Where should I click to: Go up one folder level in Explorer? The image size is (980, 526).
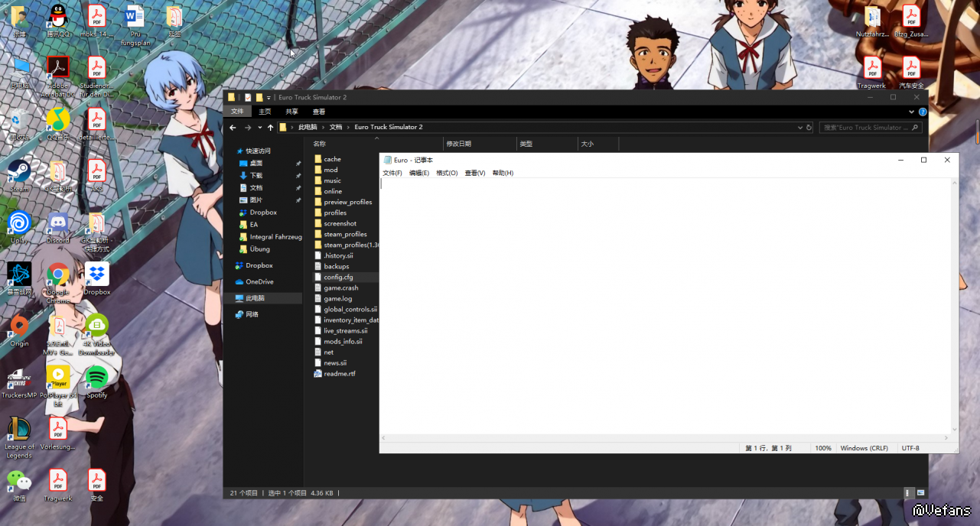(x=271, y=128)
